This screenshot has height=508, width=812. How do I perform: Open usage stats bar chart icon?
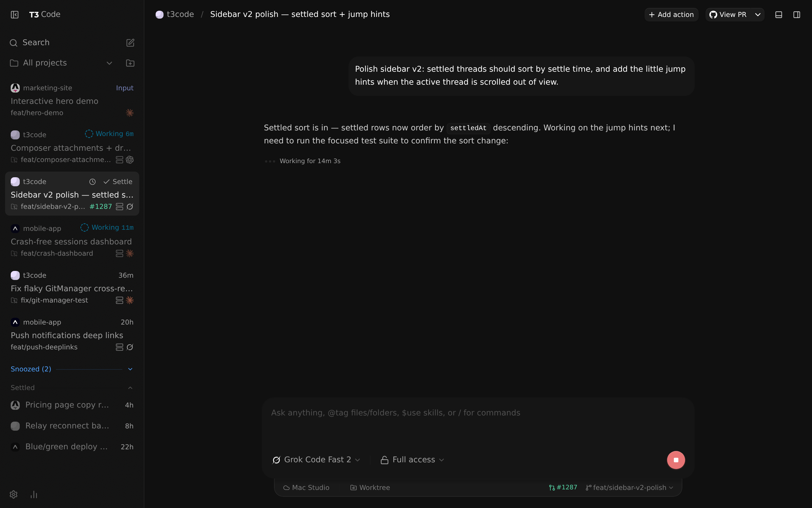pyautogui.click(x=34, y=494)
